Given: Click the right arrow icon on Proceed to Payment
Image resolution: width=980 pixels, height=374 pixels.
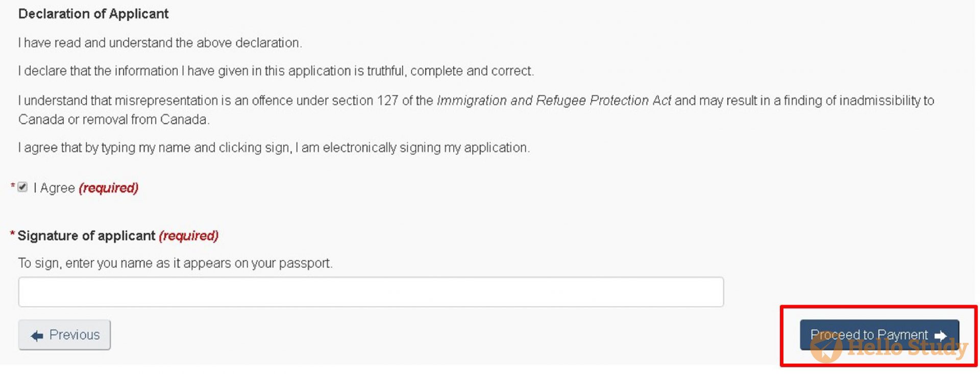Looking at the screenshot, I should (x=940, y=335).
